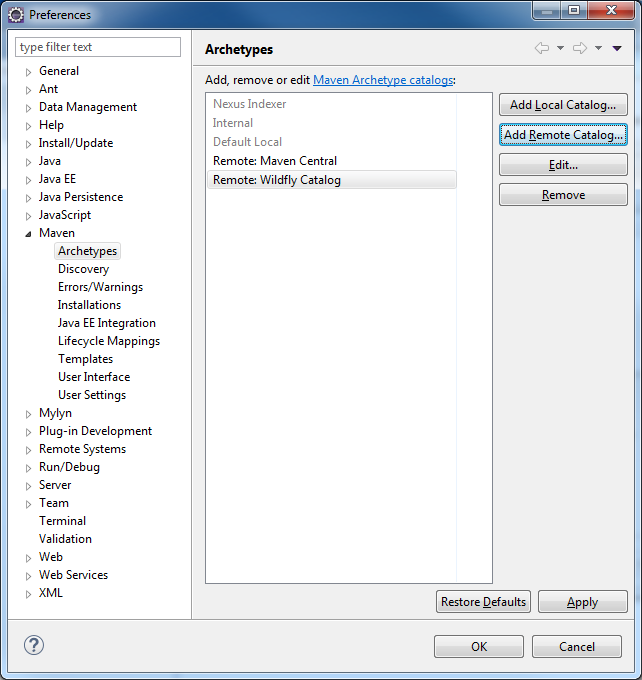Open the Maven Archetype catalogs link
The height and width of the screenshot is (680, 642).
[383, 79]
